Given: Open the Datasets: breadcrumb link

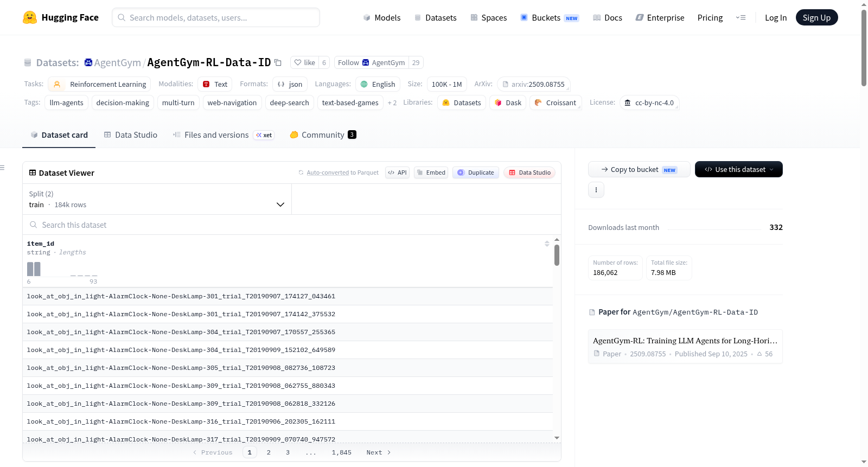Looking at the screenshot, I should 58,62.
